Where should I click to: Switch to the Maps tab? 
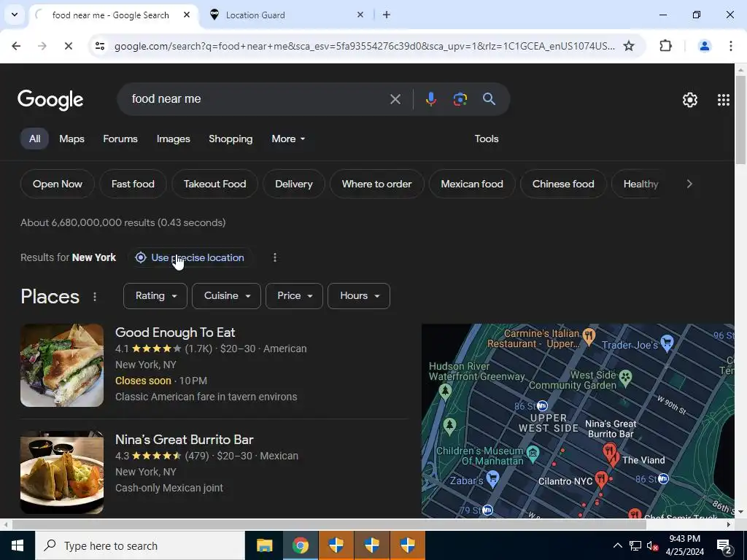click(71, 139)
